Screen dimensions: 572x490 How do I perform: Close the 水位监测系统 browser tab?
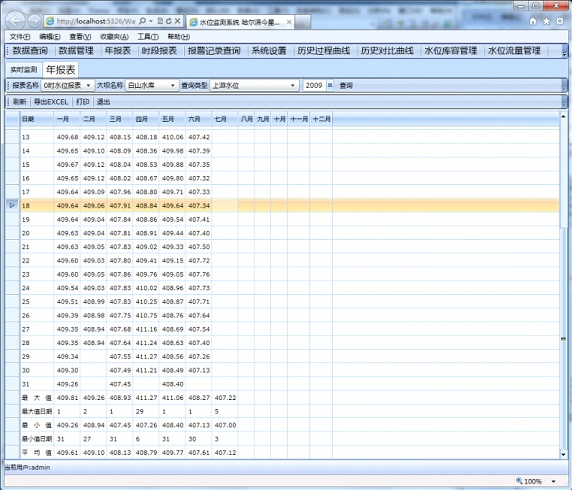pyautogui.click(x=289, y=22)
